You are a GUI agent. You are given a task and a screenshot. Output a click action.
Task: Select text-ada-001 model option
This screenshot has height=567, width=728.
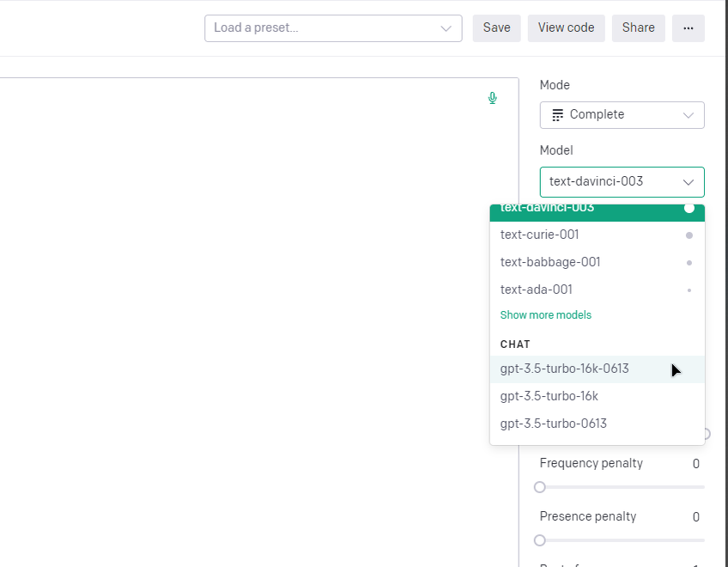tap(597, 290)
